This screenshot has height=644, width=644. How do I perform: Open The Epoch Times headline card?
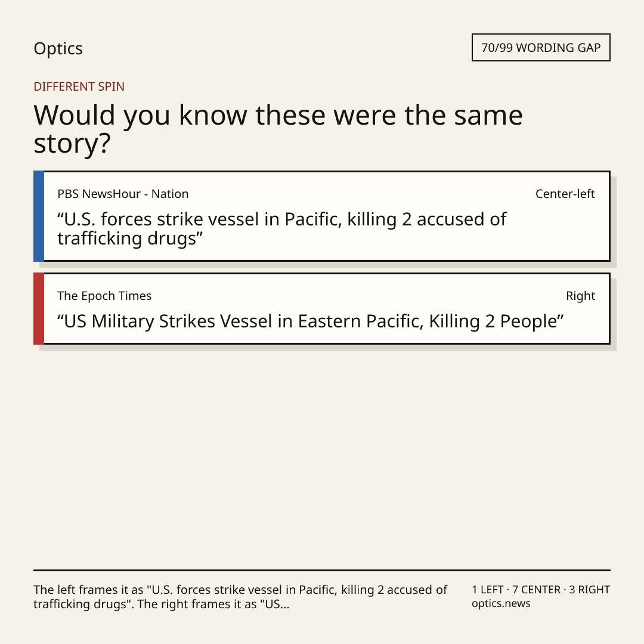click(322, 308)
